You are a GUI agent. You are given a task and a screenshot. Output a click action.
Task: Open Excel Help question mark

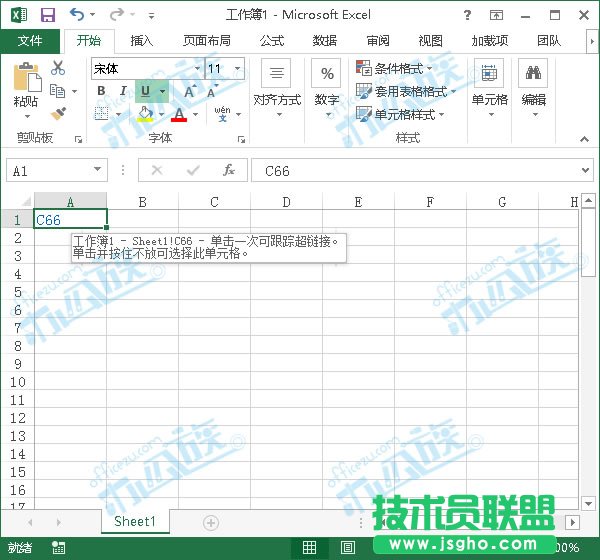(x=467, y=15)
